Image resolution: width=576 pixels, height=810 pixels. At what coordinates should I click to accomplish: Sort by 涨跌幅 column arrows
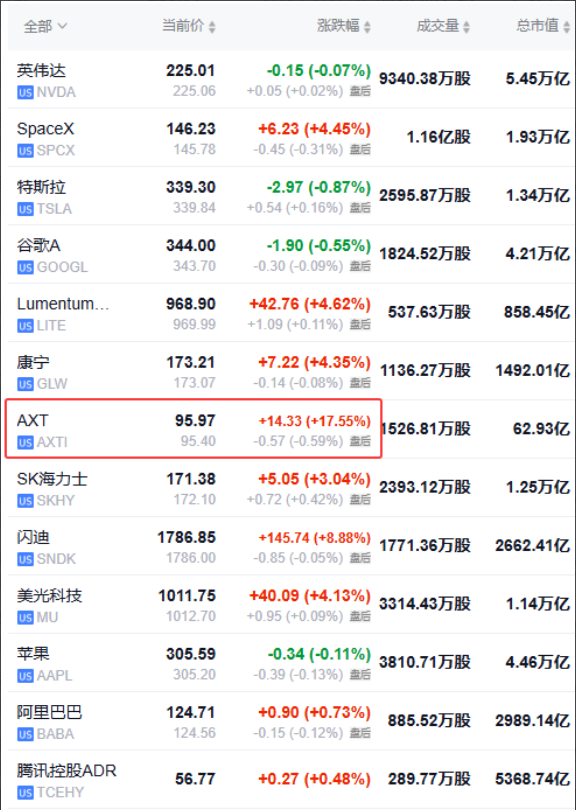click(367, 27)
